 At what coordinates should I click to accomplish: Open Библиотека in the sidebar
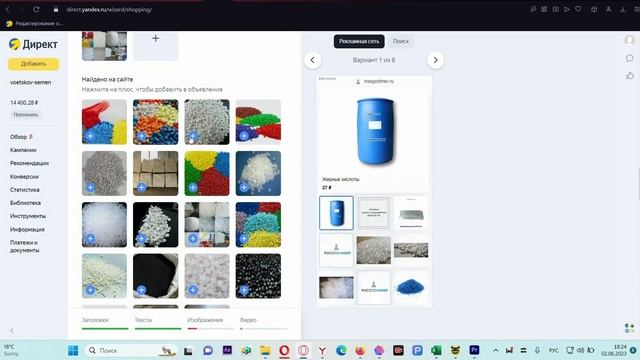coord(25,202)
